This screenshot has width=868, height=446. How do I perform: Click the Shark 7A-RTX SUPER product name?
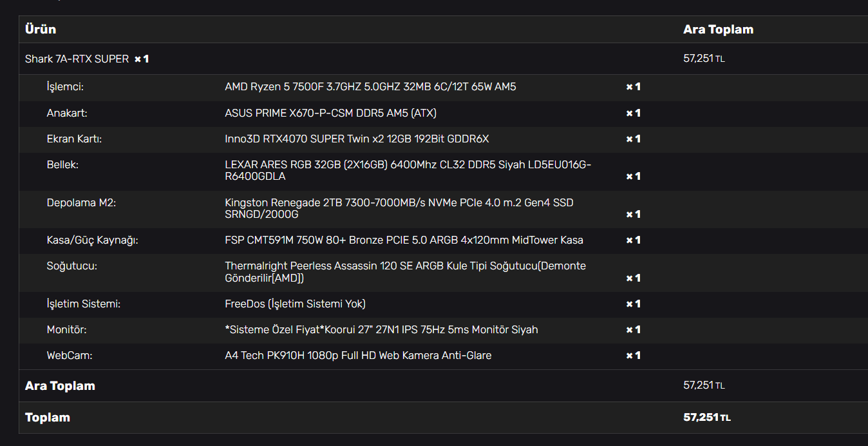(77, 59)
